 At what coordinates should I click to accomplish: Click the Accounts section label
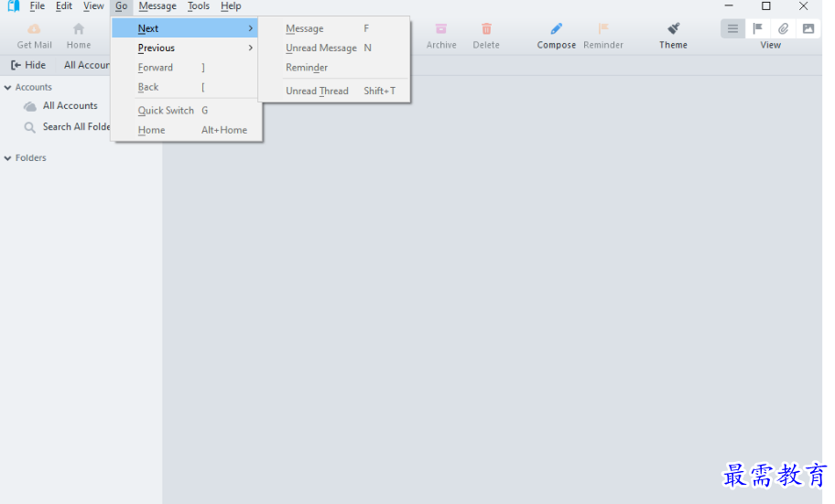pos(34,87)
